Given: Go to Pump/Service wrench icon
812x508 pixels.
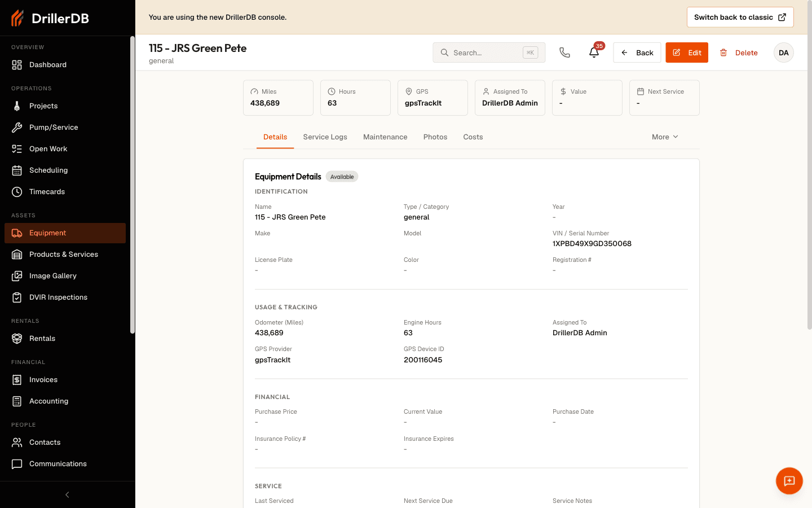Looking at the screenshot, I should [x=17, y=128].
